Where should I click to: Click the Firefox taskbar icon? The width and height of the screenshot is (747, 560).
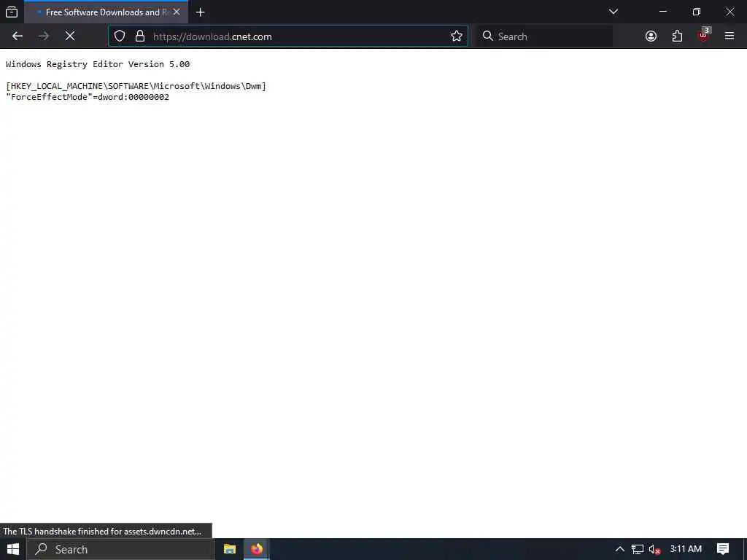pyautogui.click(x=257, y=549)
